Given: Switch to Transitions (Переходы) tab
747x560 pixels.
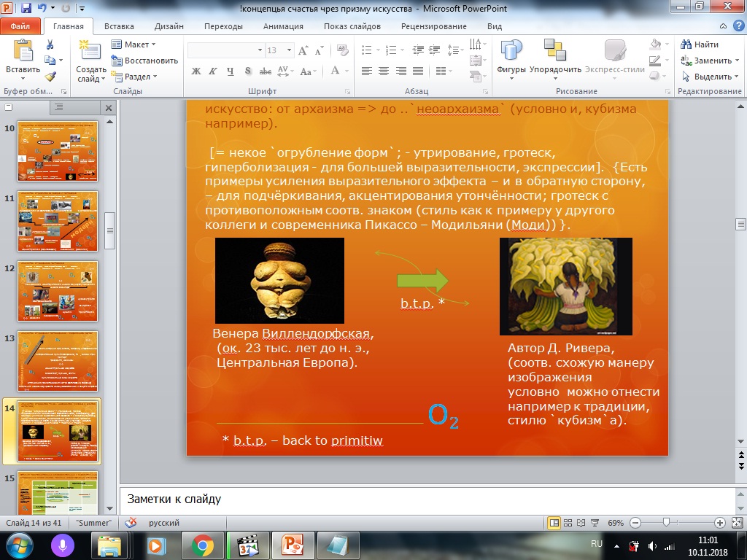Looking at the screenshot, I should pos(223,26).
